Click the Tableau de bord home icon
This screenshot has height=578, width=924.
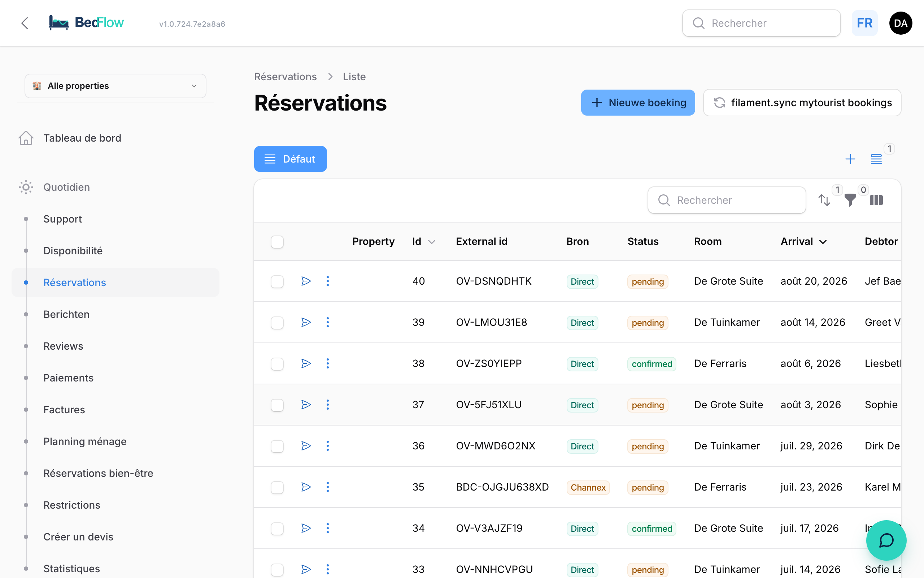point(26,138)
